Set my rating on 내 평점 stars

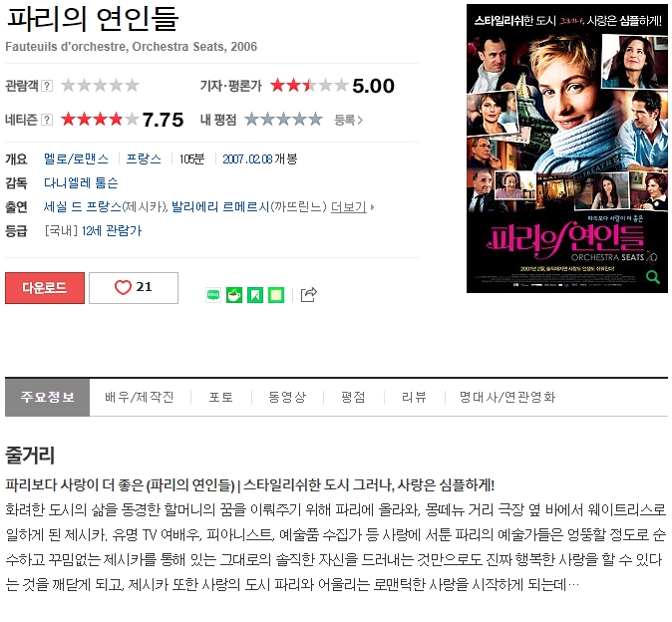283,119
